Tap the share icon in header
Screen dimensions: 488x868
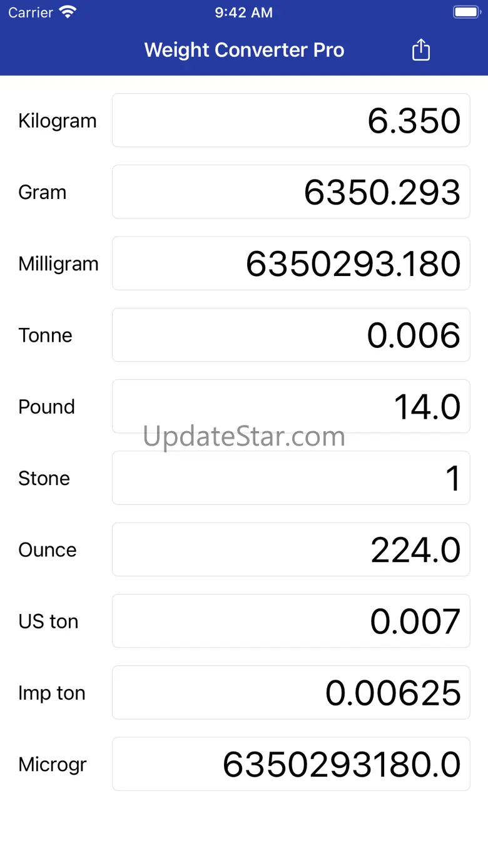click(x=421, y=50)
